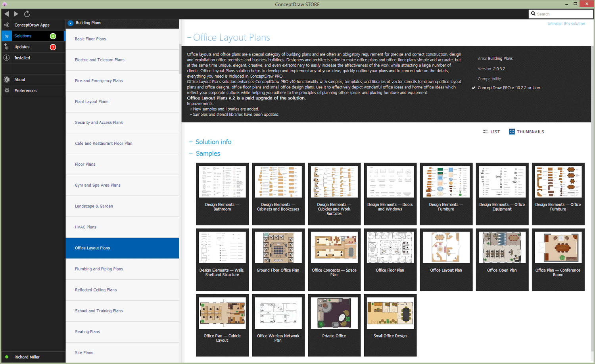Click the Preferences gear icon
The image size is (595, 364).
pos(7,90)
